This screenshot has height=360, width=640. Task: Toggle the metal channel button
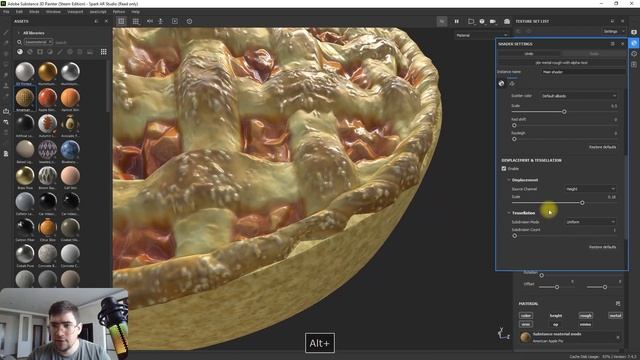[x=615, y=316]
